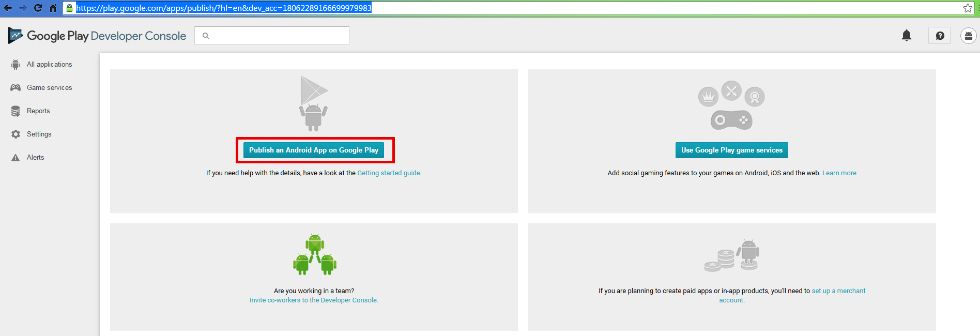
Task: Invite co-workers to the Developer Console link
Action: point(314,300)
